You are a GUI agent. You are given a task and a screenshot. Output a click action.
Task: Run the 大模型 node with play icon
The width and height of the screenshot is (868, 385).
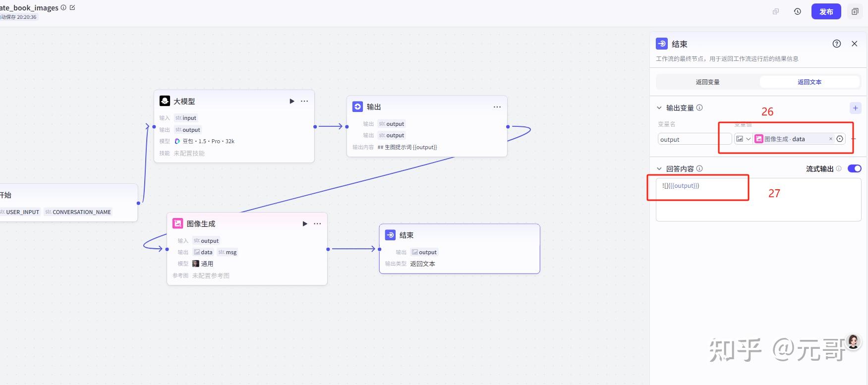point(292,101)
